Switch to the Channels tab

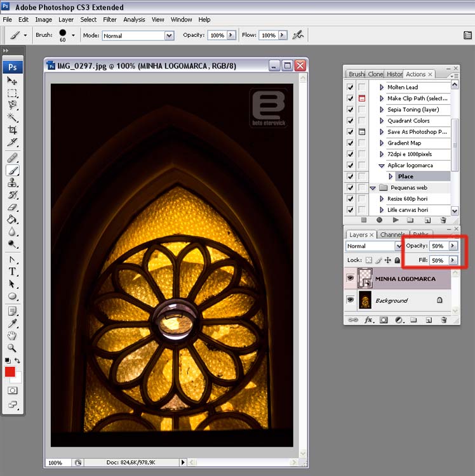[392, 235]
